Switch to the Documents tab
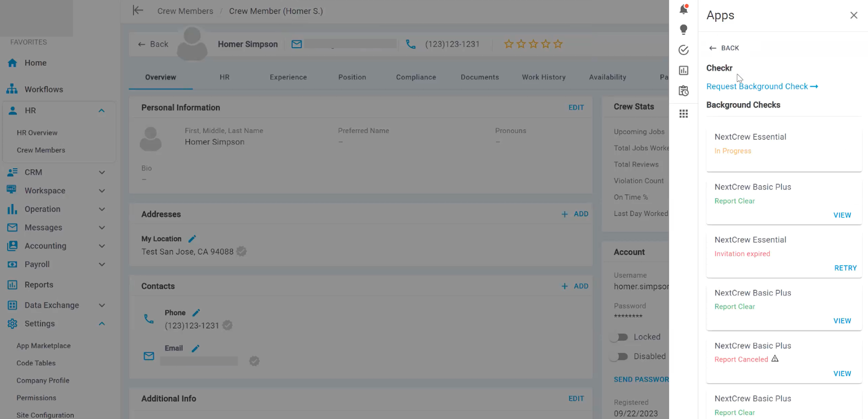 click(480, 77)
